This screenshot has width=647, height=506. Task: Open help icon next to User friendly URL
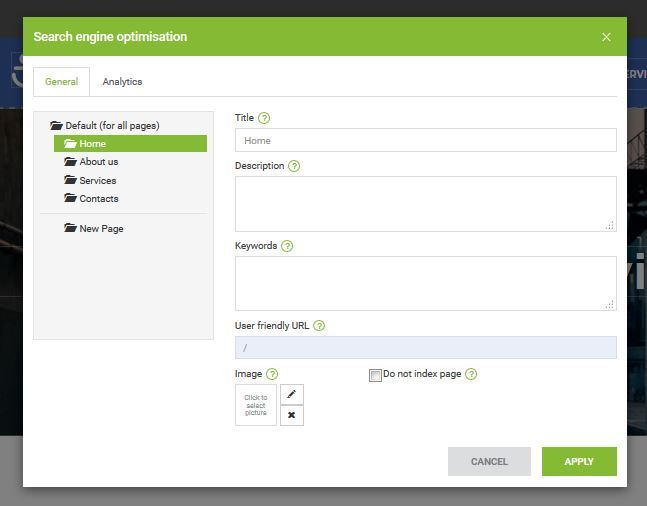pos(319,326)
